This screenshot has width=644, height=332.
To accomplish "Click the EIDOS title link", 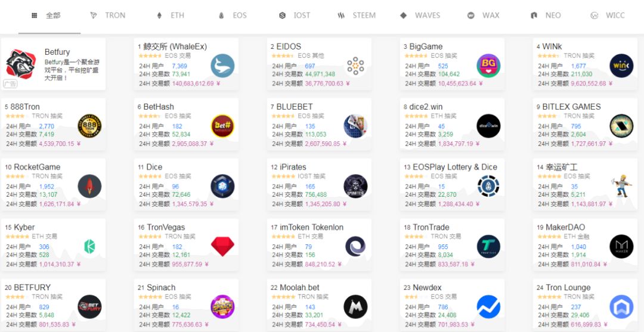I will click(289, 46).
